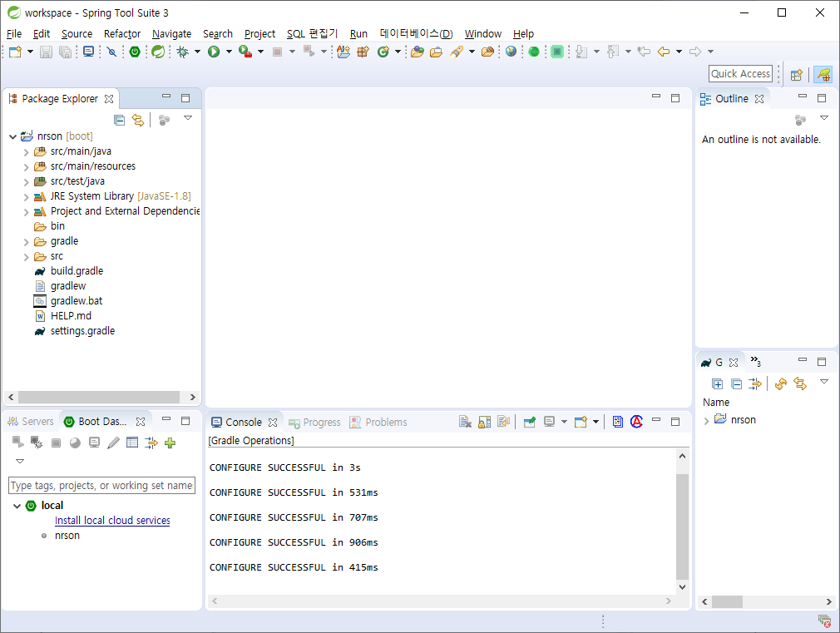Toggle Pin Console icon

pos(529,423)
